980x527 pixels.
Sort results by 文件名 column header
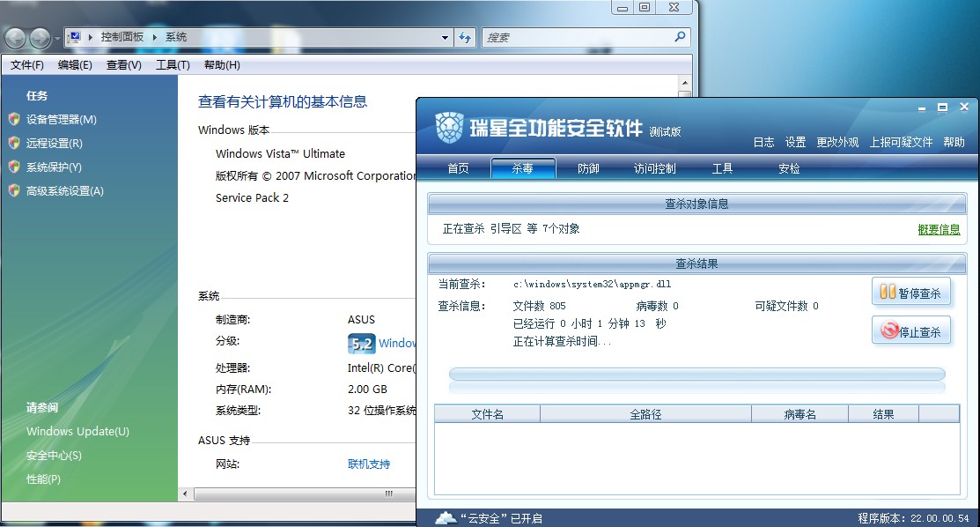pyautogui.click(x=488, y=413)
